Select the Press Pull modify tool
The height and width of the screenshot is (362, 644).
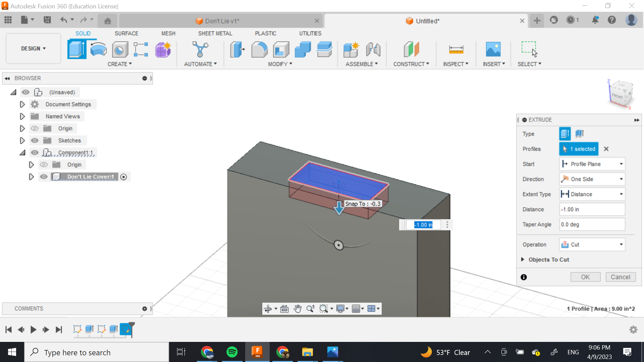[237, 49]
